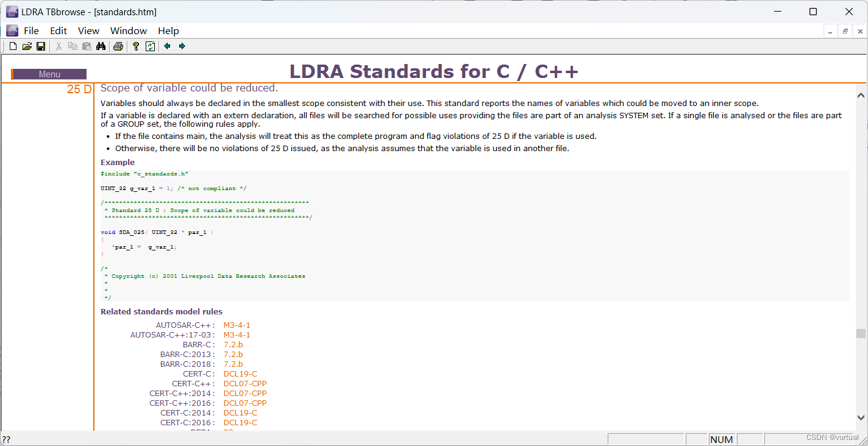This screenshot has height=446, width=868.
Task: Open the M3-4-1 link for AUTOSAR-C++
Action: pyautogui.click(x=237, y=325)
